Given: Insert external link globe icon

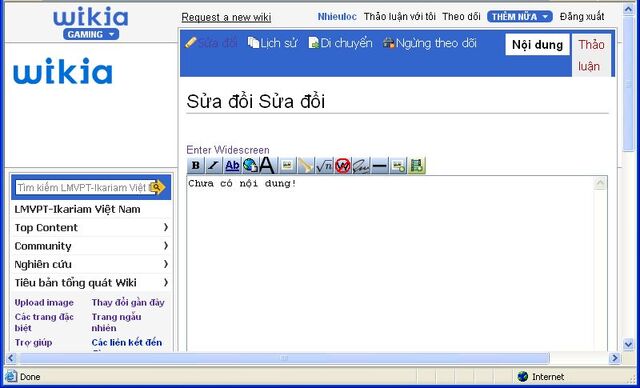Looking at the screenshot, I should pyautogui.click(x=250, y=166).
